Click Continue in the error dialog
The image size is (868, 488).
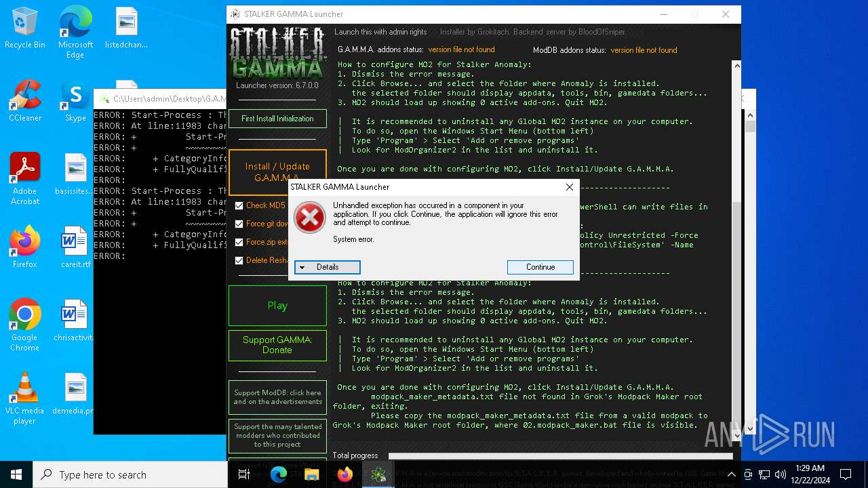point(540,267)
